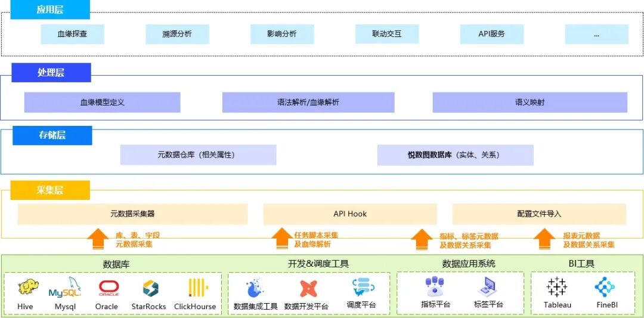644x318 pixels.
Task: Click the StarRocks text label
Action: point(148,307)
